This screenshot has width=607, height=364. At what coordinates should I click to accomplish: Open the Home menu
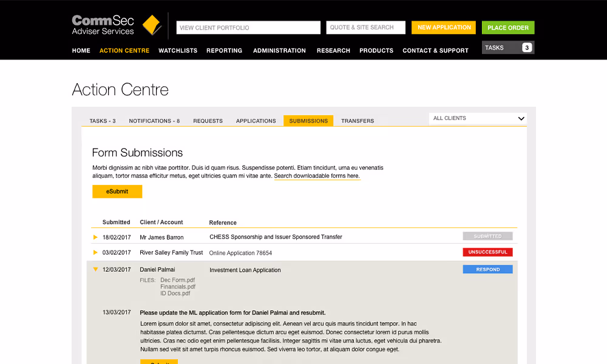click(81, 51)
